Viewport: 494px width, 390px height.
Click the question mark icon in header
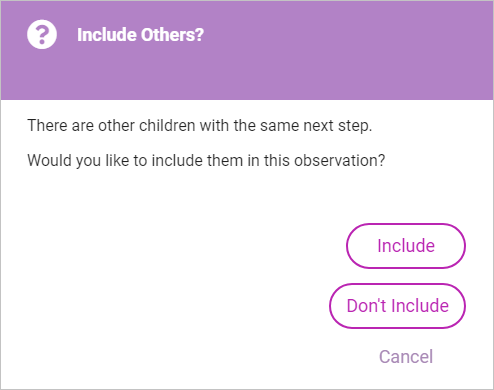pyautogui.click(x=42, y=34)
